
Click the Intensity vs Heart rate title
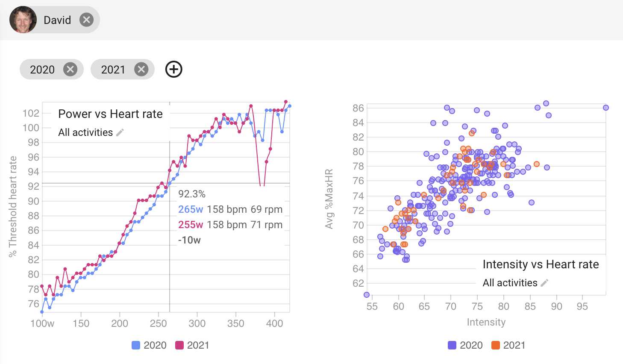(x=541, y=264)
